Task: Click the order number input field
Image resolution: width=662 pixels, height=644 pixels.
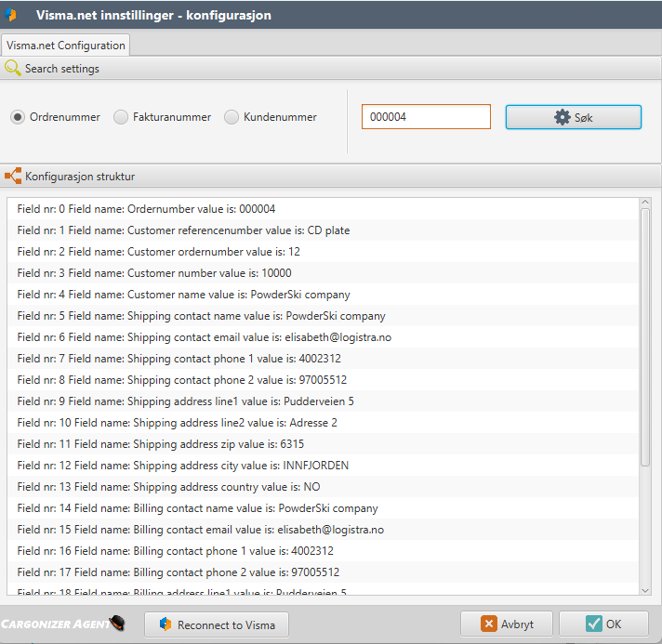Action: (x=425, y=117)
